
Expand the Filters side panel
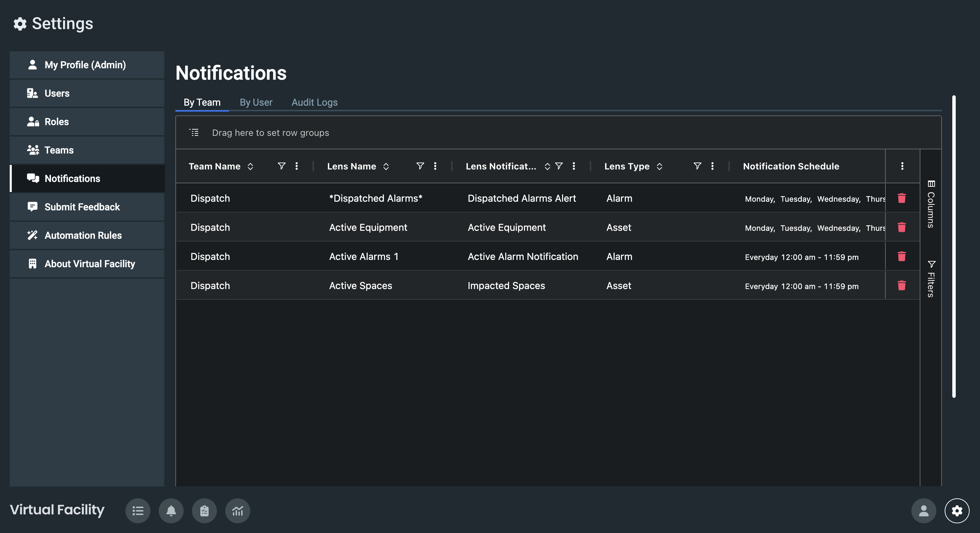coord(930,280)
